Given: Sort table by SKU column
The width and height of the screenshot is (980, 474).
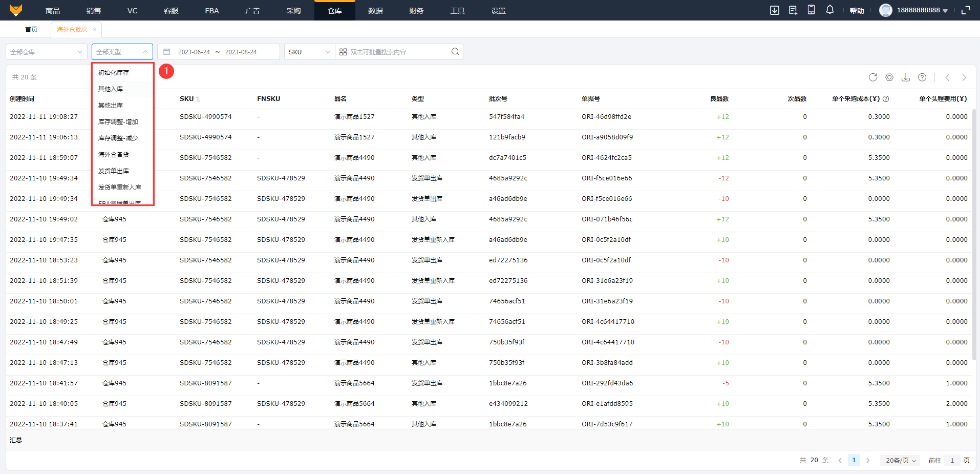Looking at the screenshot, I should [x=198, y=99].
